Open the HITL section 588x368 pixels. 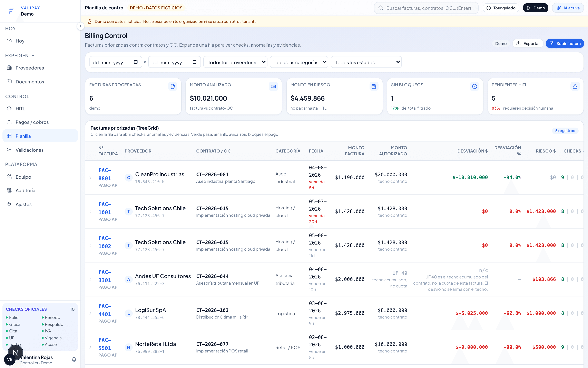point(40,109)
